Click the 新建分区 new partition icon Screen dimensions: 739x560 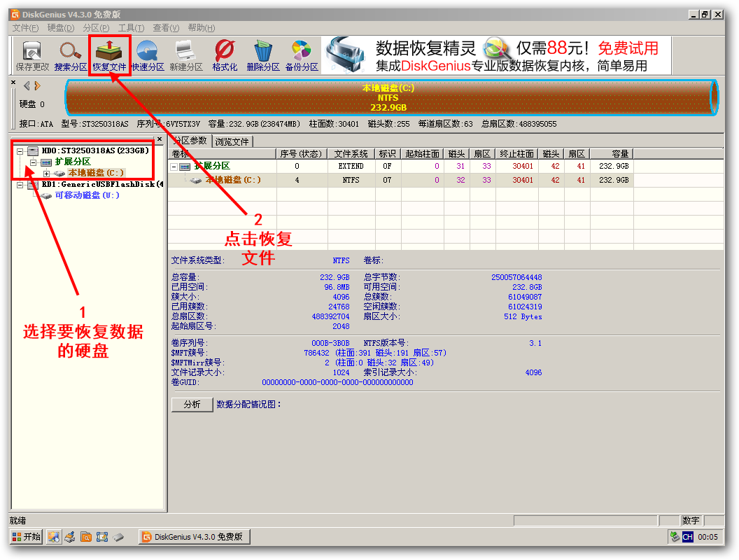pyautogui.click(x=185, y=55)
